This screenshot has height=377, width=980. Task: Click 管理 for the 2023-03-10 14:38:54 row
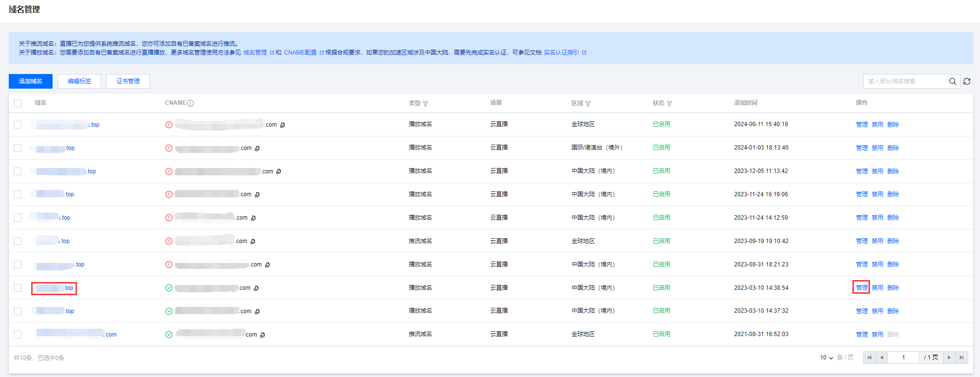(862, 288)
